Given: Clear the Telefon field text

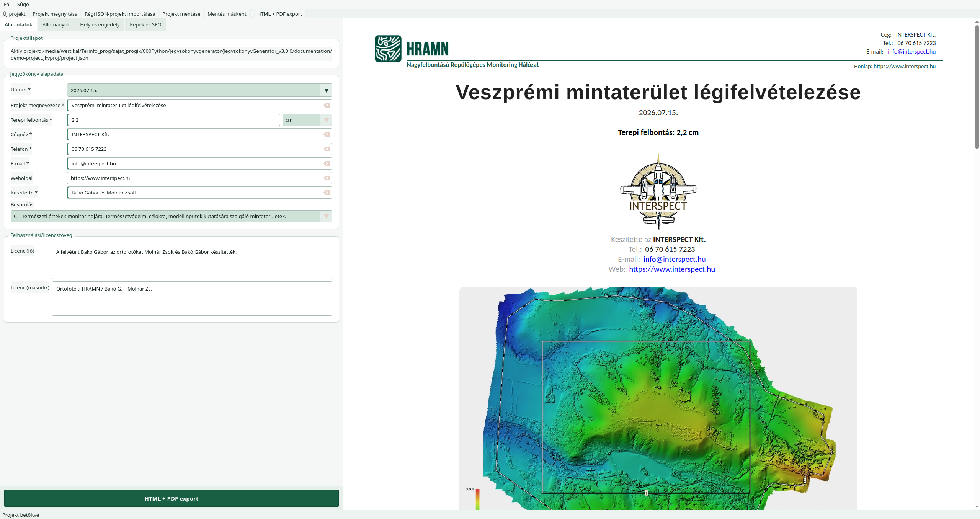Looking at the screenshot, I should [327, 149].
